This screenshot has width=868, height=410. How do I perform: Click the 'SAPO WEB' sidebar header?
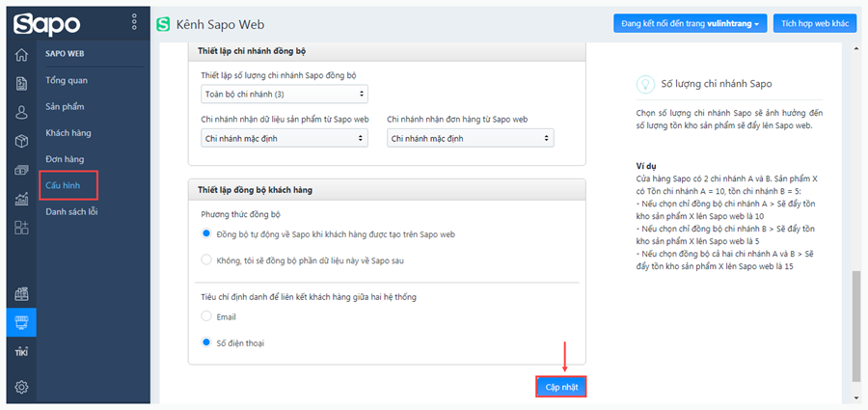(65, 54)
